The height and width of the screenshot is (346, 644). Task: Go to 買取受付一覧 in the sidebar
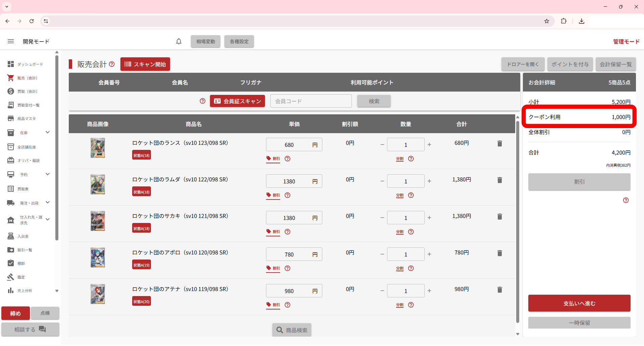(x=28, y=105)
